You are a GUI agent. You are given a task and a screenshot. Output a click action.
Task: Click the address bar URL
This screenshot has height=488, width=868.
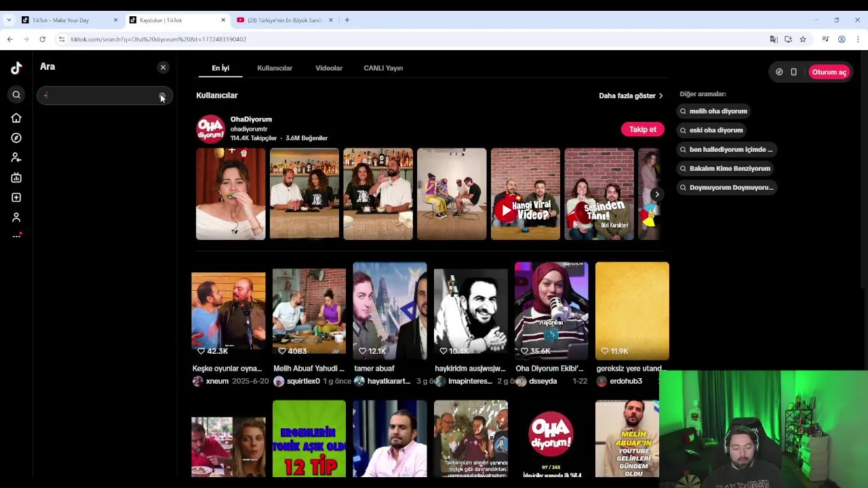(x=159, y=39)
